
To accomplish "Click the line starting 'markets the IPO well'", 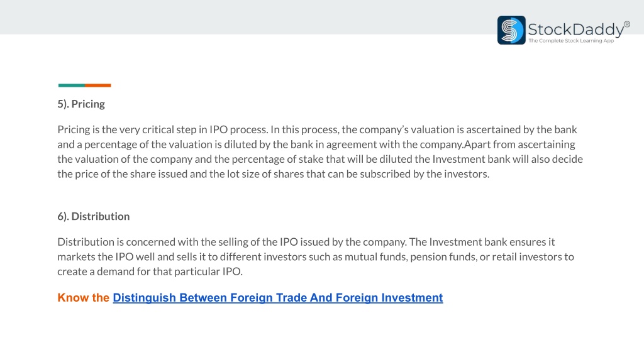I will 316,257.
